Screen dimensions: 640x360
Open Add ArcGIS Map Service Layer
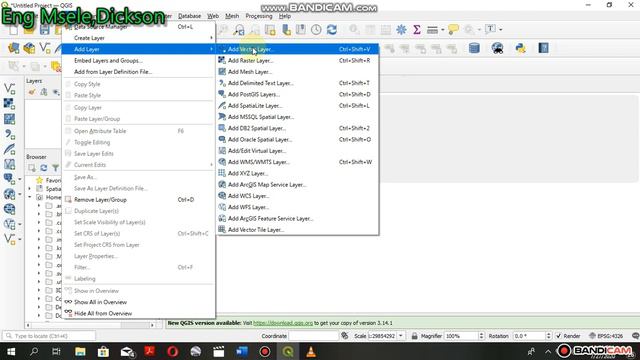[x=298, y=184]
